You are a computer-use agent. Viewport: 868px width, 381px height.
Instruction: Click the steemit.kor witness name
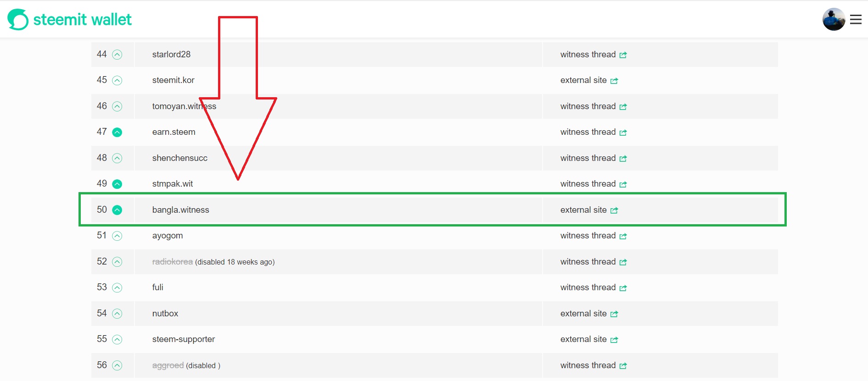[174, 80]
